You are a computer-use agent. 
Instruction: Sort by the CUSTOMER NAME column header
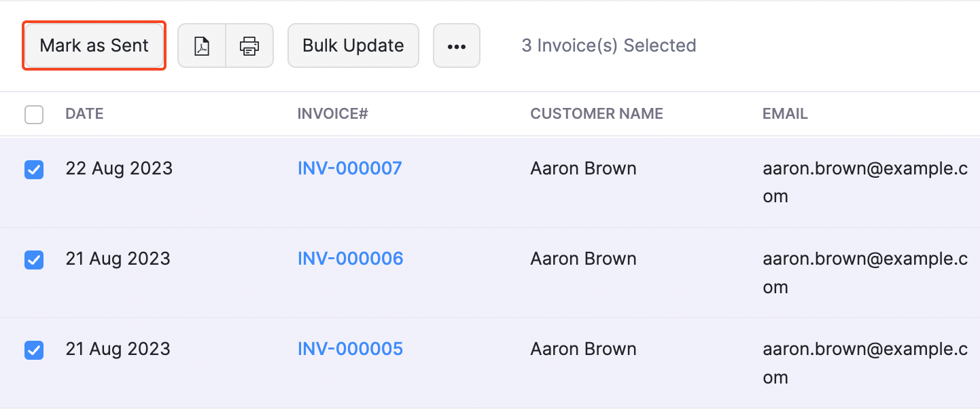pyautogui.click(x=596, y=113)
